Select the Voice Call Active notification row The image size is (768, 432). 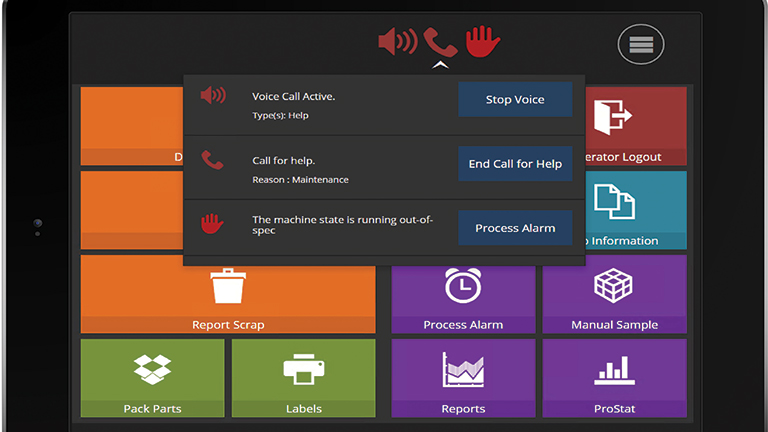(320, 105)
